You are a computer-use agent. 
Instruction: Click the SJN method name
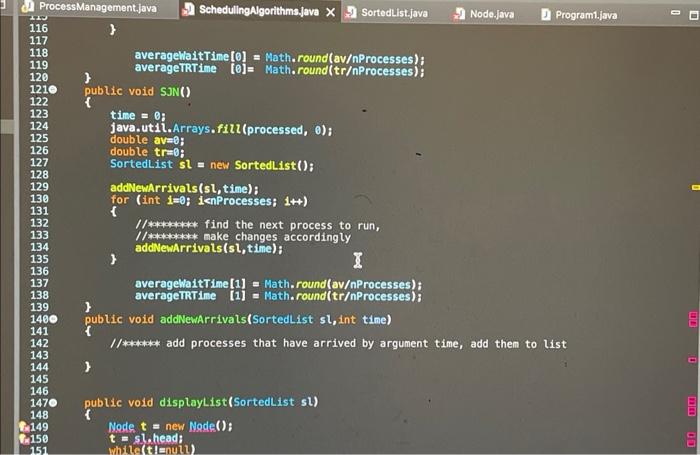(x=170, y=92)
